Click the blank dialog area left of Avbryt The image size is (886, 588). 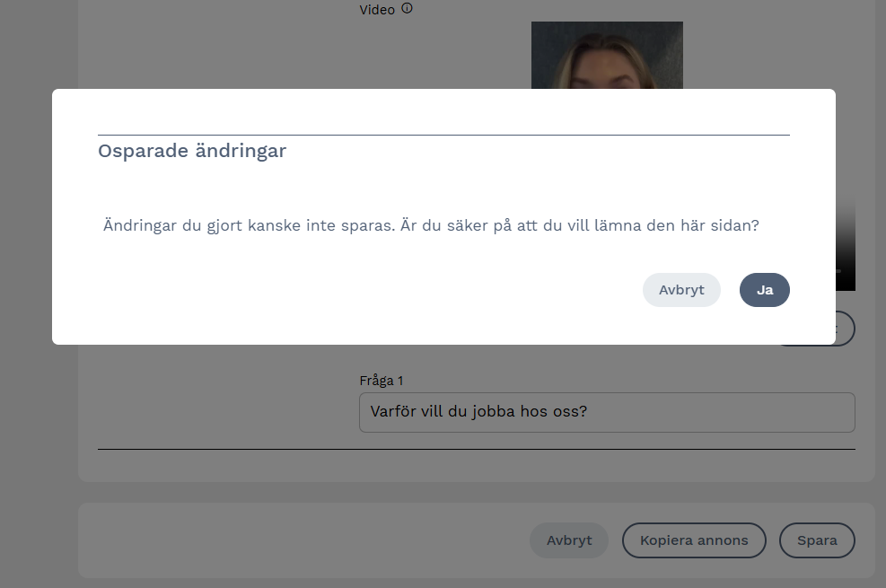[x=359, y=290]
